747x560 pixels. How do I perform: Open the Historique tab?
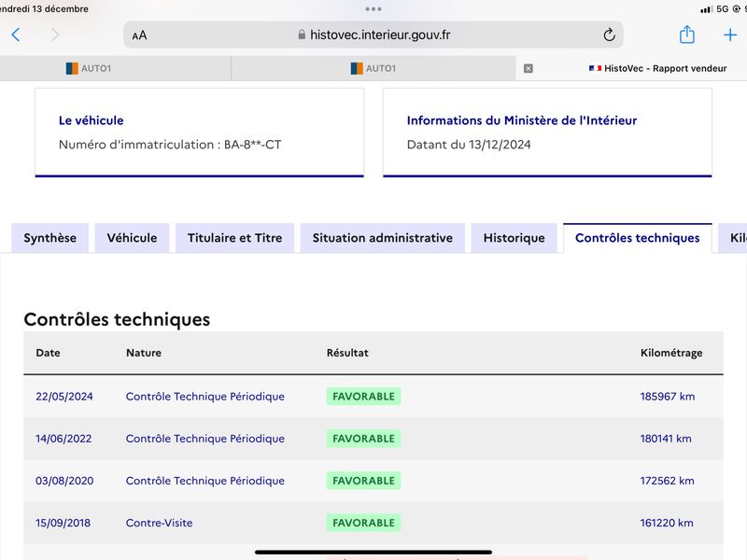coord(514,238)
